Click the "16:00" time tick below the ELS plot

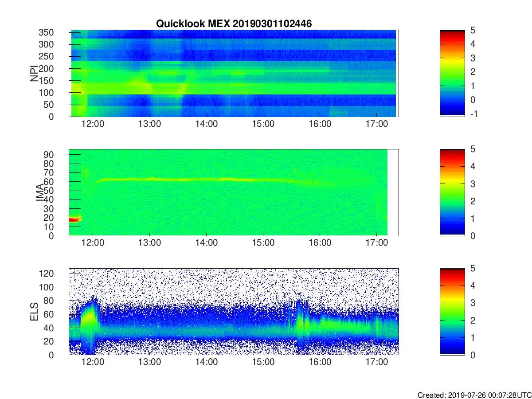tap(320, 362)
